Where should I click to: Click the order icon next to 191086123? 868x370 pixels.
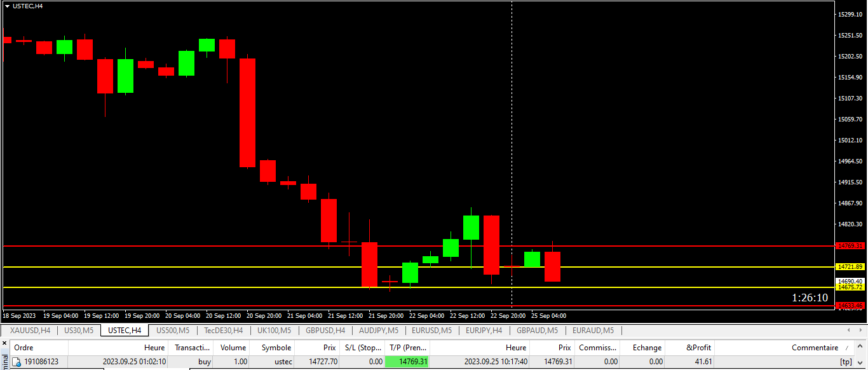[x=17, y=362]
